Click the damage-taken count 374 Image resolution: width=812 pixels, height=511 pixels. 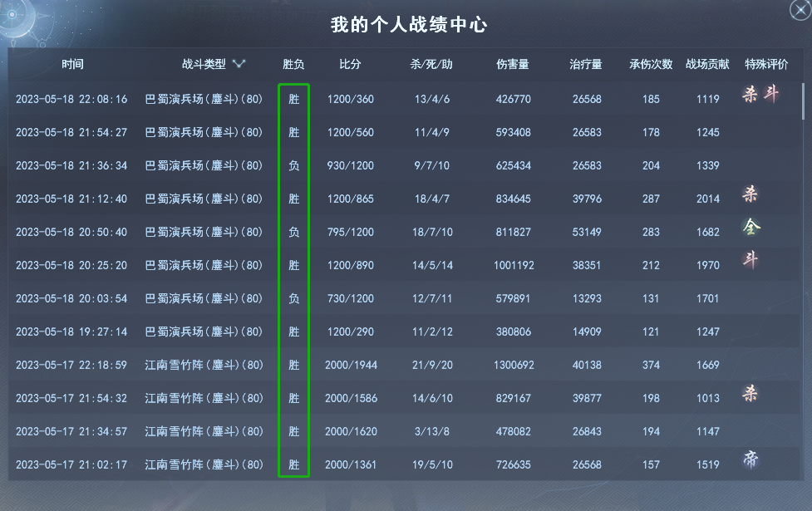[x=651, y=365]
